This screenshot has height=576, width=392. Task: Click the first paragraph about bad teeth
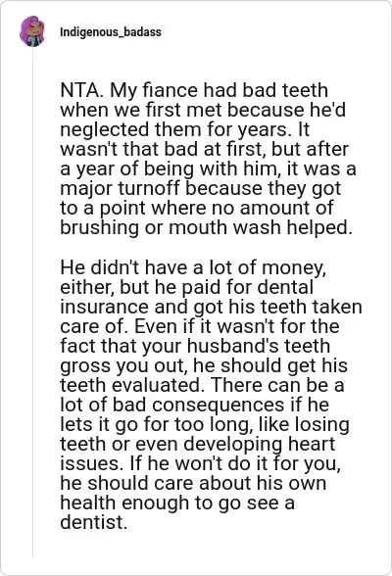pos(208,159)
